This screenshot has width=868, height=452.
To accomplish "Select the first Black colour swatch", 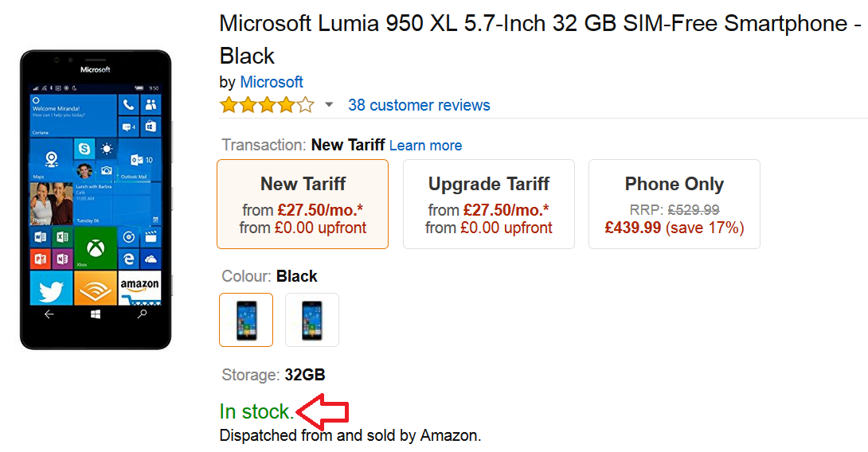I will (246, 320).
